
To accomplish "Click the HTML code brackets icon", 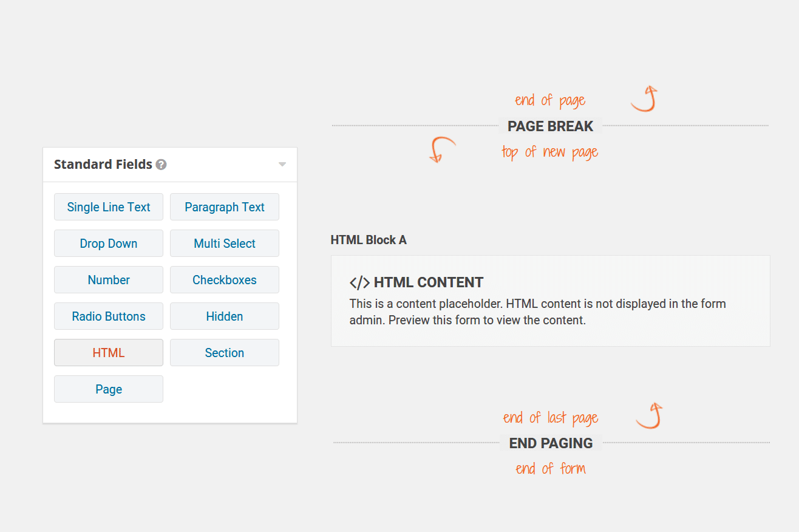I will tap(359, 282).
